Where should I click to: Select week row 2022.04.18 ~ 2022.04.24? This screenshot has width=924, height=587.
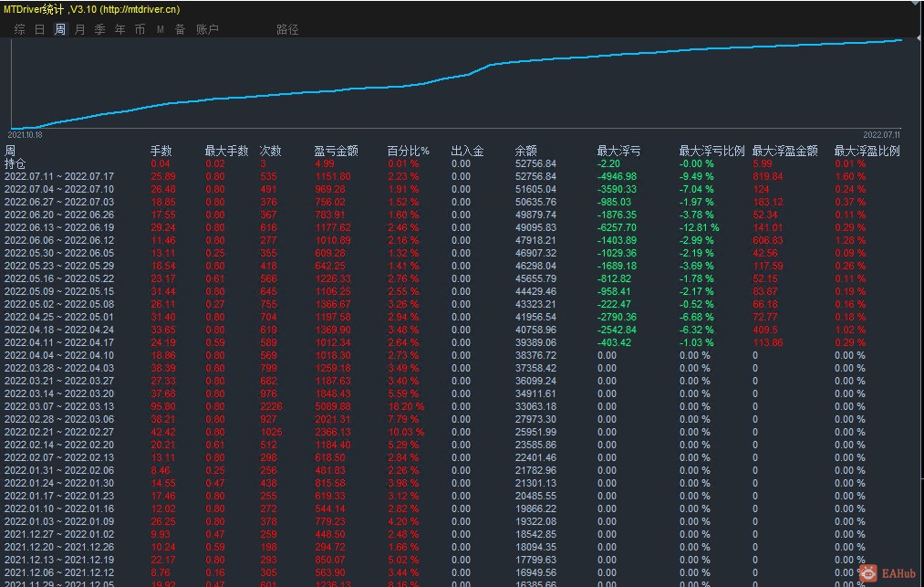59,330
